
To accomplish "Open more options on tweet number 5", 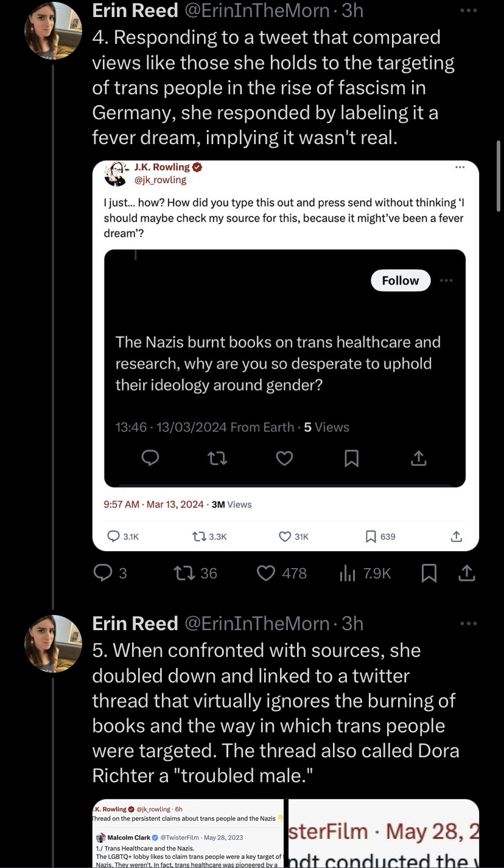I will (469, 624).
